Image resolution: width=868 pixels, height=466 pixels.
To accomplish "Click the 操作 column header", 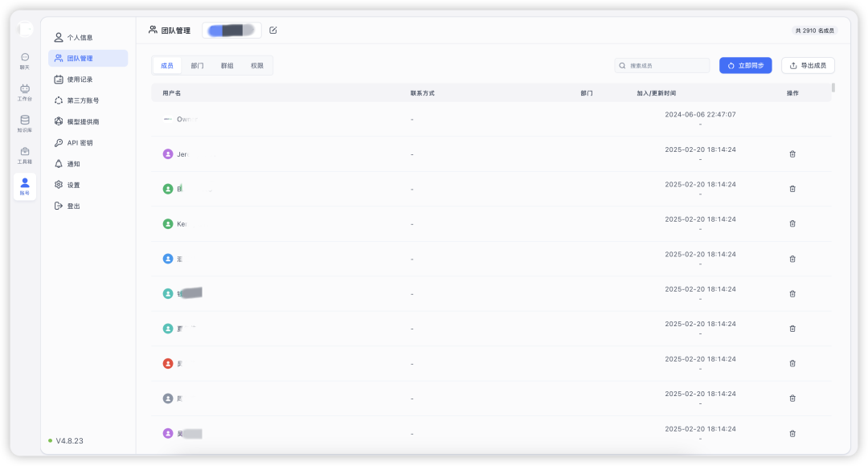I will [x=792, y=93].
